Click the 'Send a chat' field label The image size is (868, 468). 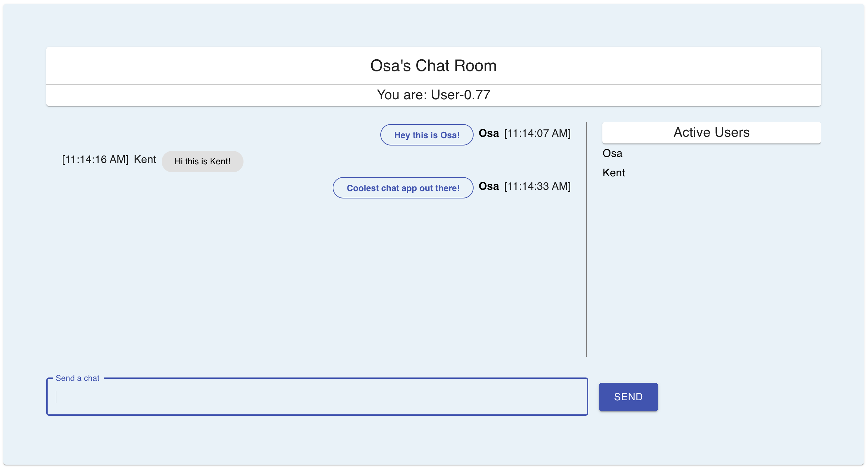tap(77, 378)
